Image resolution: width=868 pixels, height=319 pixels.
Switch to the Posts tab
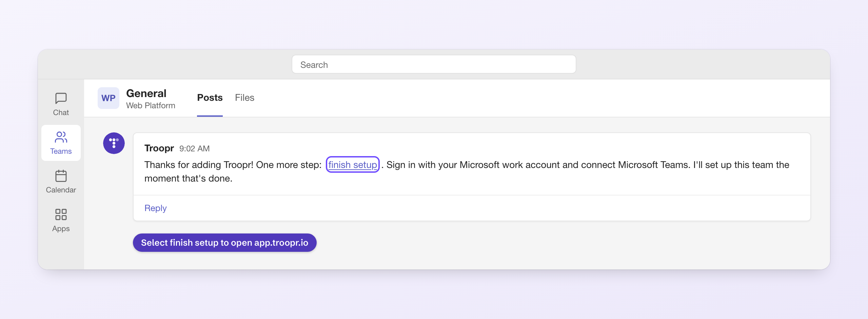coord(210,98)
